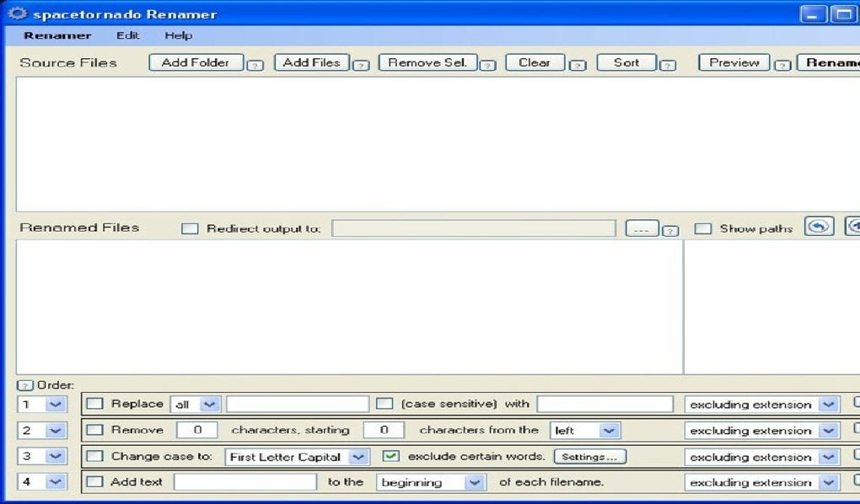Click the gear icon in title bar
The width and height of the screenshot is (860, 504).
[18, 13]
